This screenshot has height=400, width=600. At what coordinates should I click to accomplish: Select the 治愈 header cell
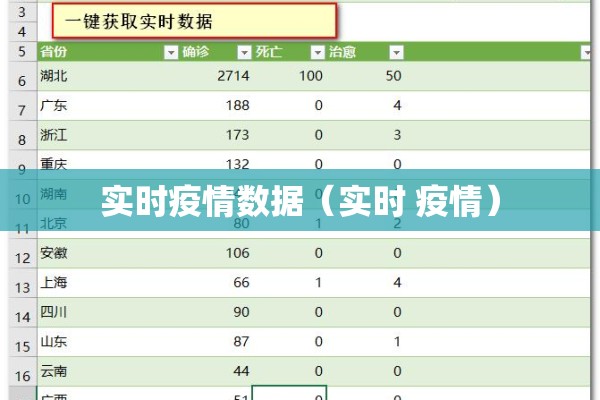click(x=365, y=52)
